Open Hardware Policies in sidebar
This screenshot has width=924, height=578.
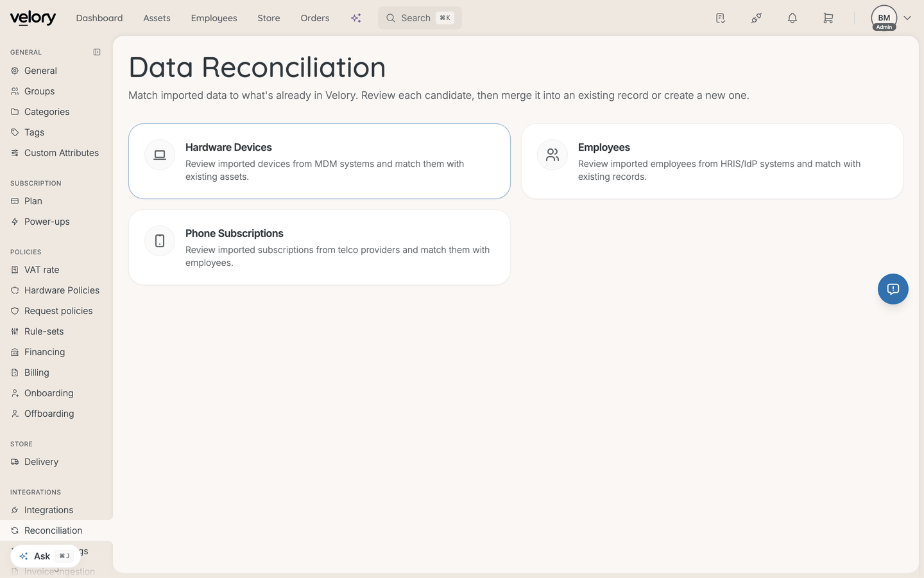(x=56, y=290)
